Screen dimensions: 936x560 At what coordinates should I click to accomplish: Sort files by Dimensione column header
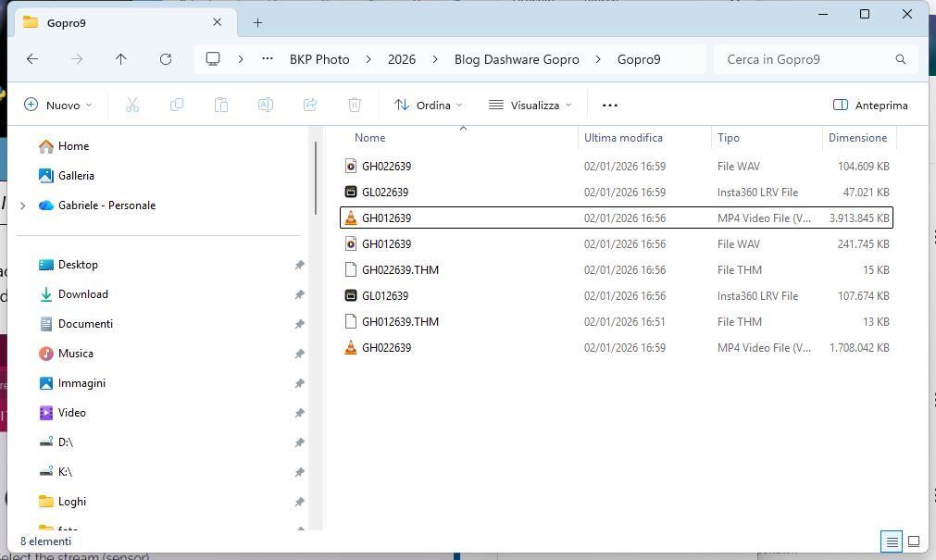tap(857, 138)
